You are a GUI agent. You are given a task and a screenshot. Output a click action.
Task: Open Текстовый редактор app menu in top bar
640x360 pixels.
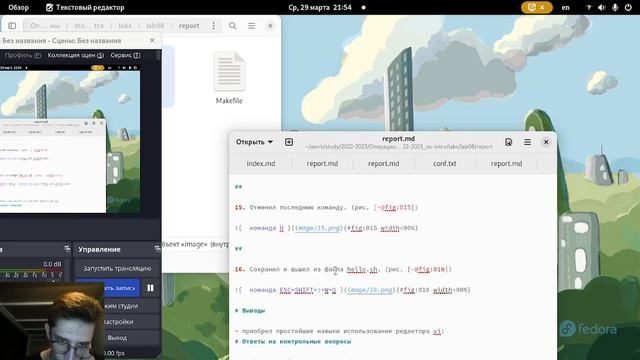(x=85, y=7)
